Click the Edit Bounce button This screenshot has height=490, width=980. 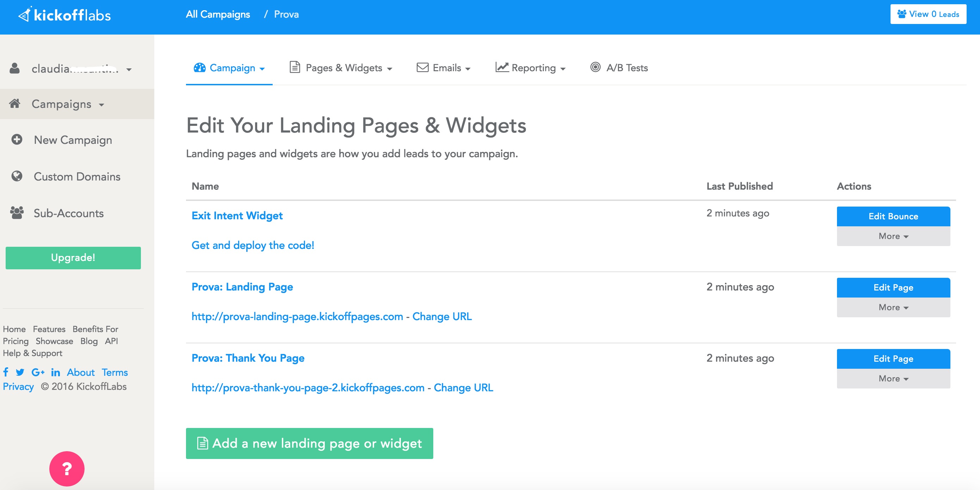[893, 216]
